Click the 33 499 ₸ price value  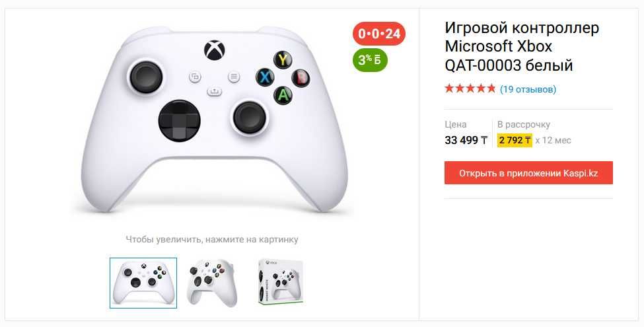click(x=466, y=140)
